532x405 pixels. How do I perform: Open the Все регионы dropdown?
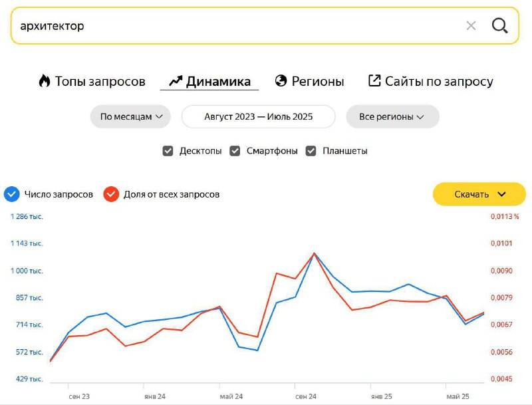point(392,116)
